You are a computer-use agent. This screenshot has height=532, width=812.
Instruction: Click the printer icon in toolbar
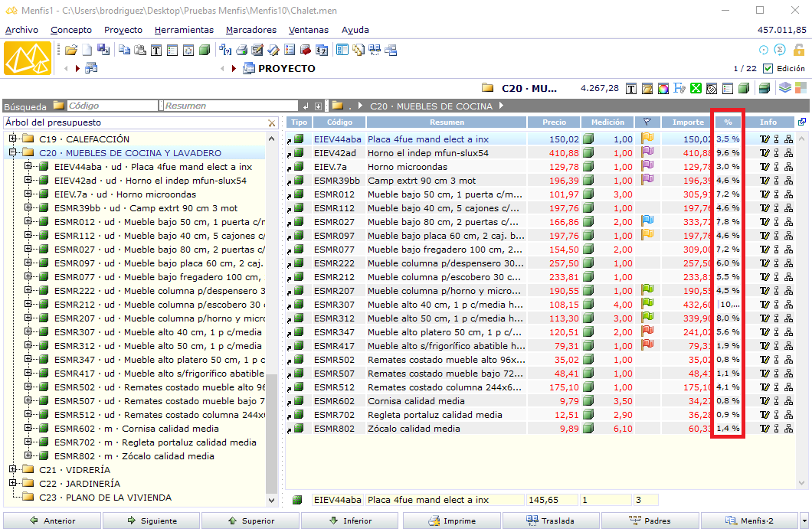241,51
